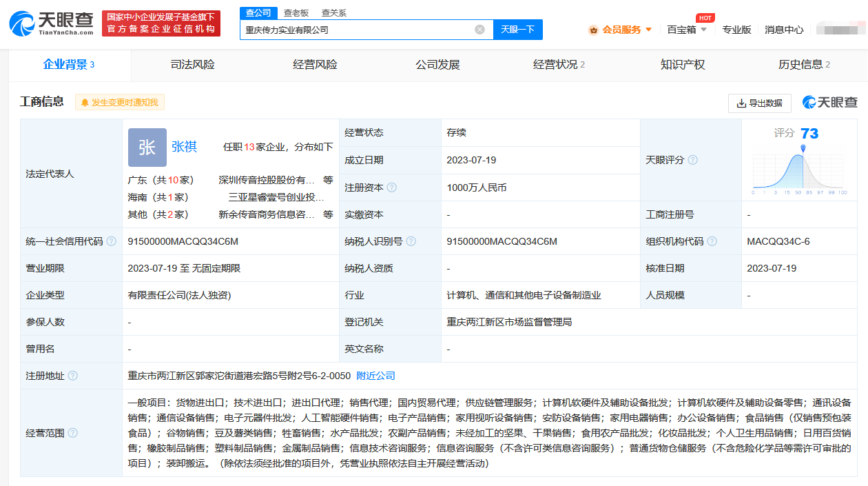Expand the 百宝箱 dropdown arrow
This screenshot has width=868, height=486.
pyautogui.click(x=703, y=30)
